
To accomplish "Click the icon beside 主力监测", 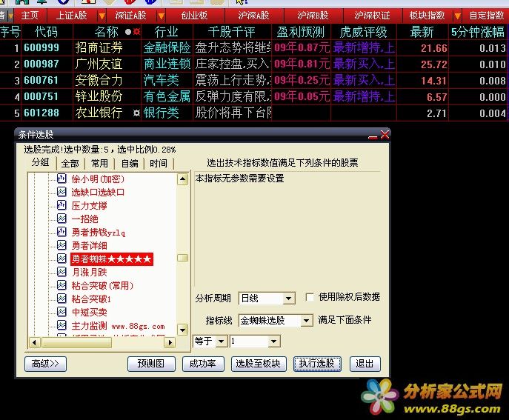I will pos(61,325).
